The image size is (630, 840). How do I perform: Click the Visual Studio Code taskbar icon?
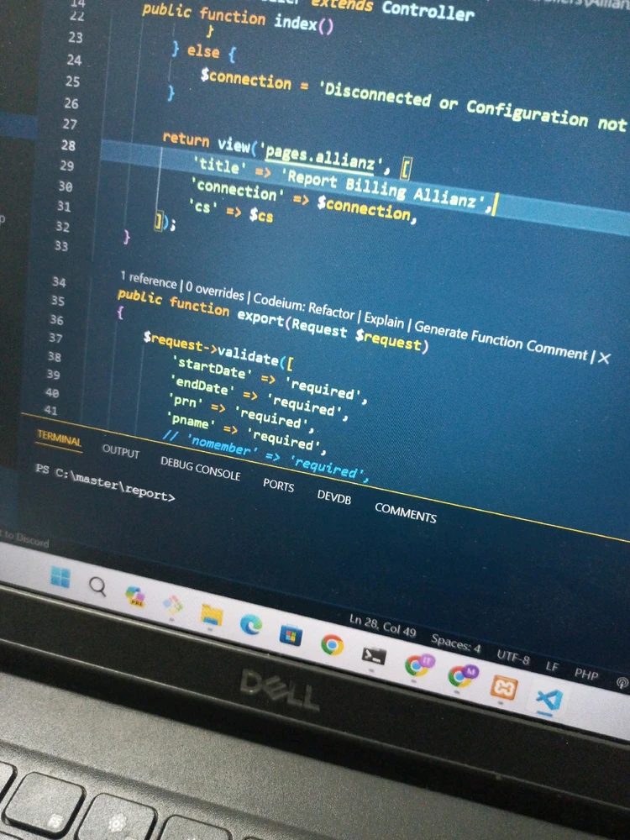click(x=549, y=700)
